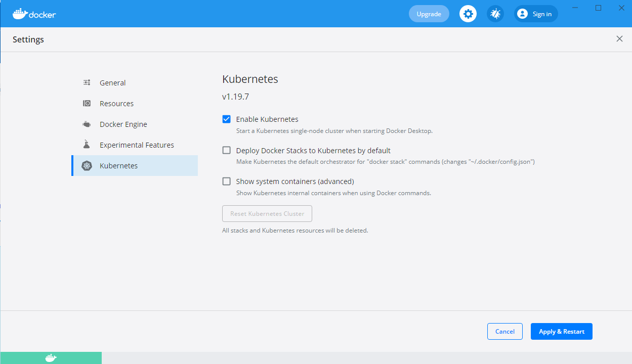This screenshot has height=364, width=632.
Task: Switch to the Docker Engine settings section
Action: (124, 124)
